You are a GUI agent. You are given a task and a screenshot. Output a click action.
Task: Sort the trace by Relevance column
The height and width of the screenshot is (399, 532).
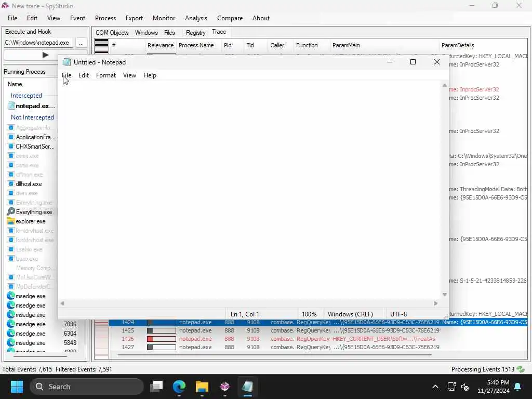[161, 45]
